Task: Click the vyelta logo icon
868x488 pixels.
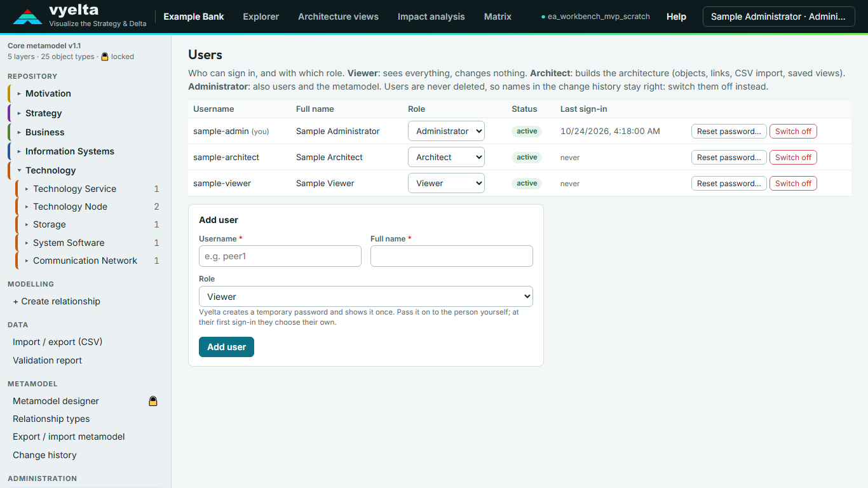Action: tap(27, 17)
